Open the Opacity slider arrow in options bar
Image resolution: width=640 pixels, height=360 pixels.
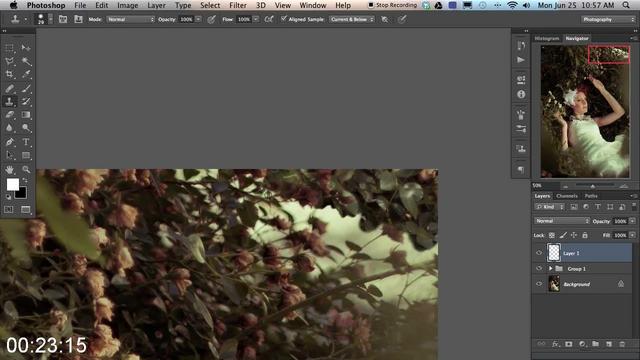click(x=198, y=19)
